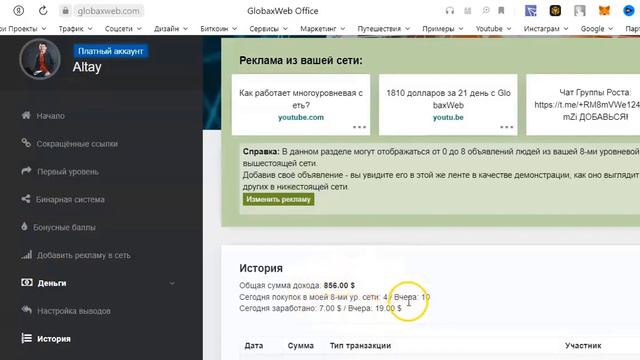Go to Начало in the sidebar
Image resolution: width=640 pixels, height=360 pixels.
[51, 116]
